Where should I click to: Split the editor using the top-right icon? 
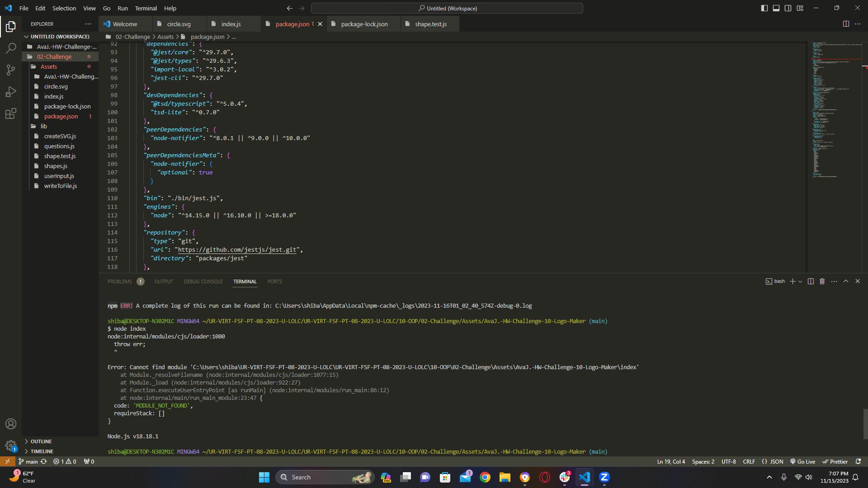tap(846, 23)
